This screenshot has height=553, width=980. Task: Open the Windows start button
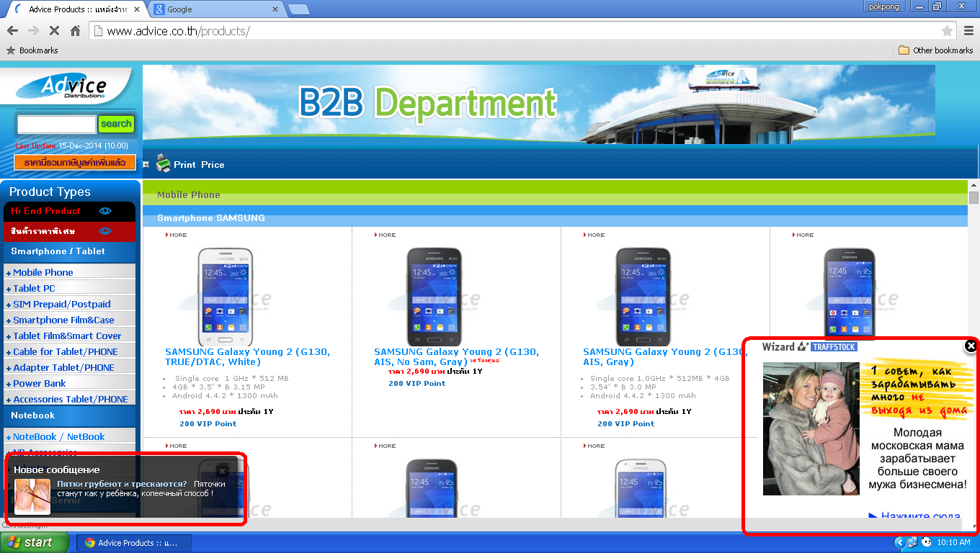[x=35, y=543]
